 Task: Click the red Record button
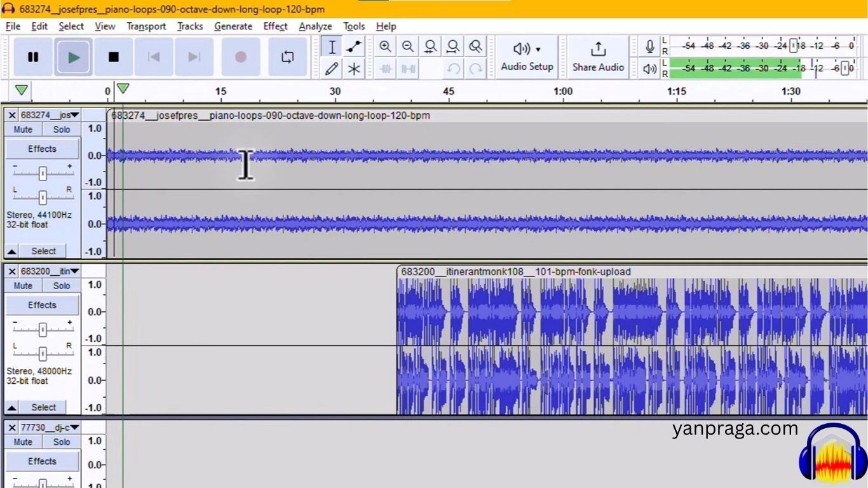[x=241, y=57]
